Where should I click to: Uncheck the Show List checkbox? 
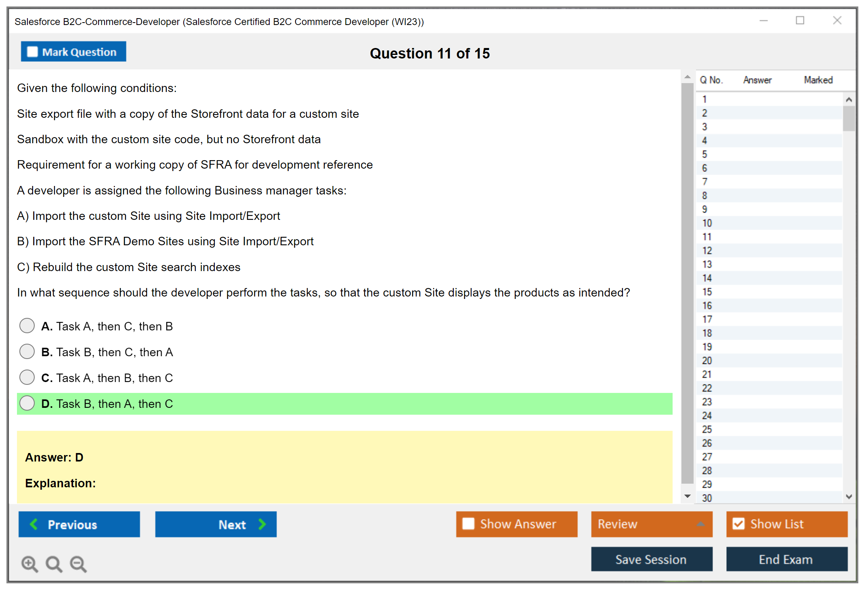[x=738, y=524]
